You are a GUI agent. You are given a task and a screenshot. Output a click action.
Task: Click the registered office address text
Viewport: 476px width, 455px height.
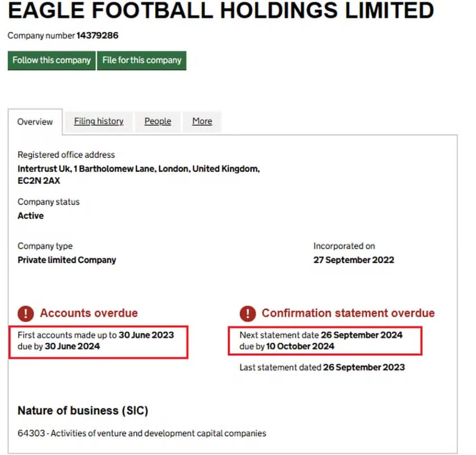pos(138,175)
